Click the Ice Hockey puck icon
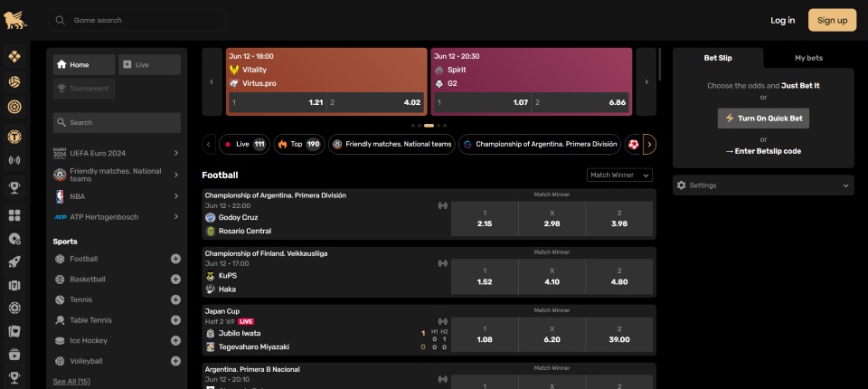This screenshot has height=389, width=868. tap(60, 341)
